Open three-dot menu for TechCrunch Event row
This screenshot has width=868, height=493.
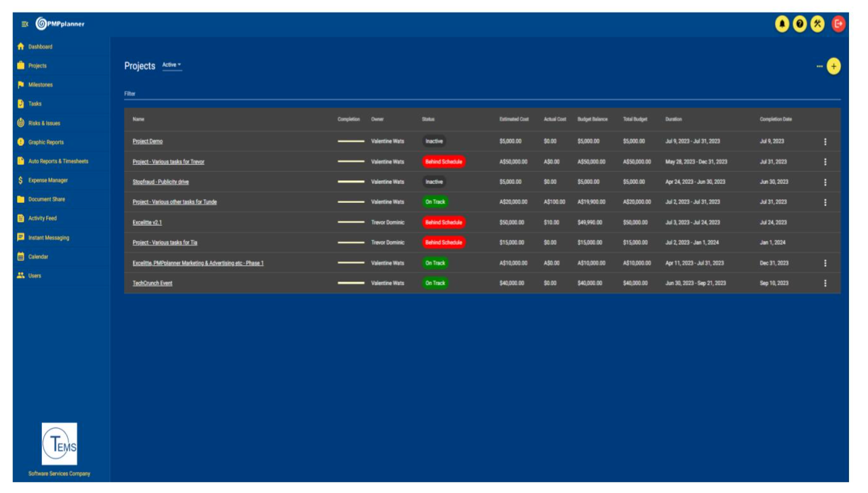tap(825, 283)
